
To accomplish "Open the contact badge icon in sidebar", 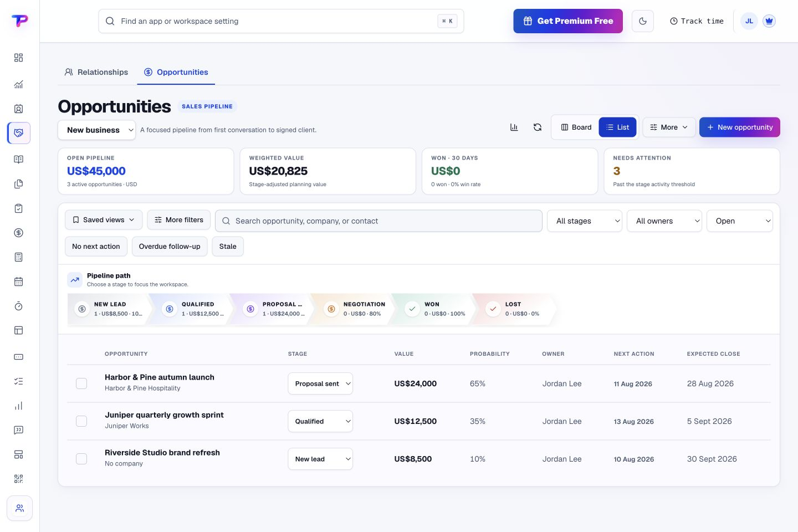I will click(x=18, y=109).
